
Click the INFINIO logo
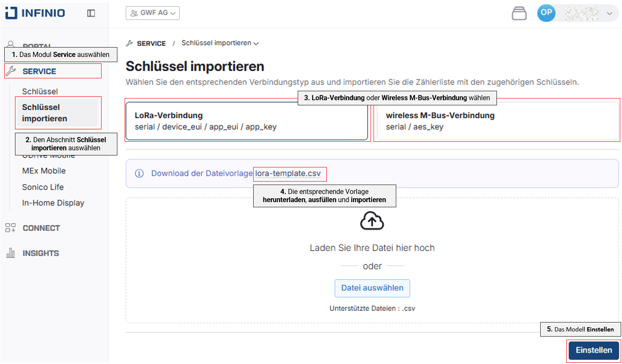click(35, 13)
